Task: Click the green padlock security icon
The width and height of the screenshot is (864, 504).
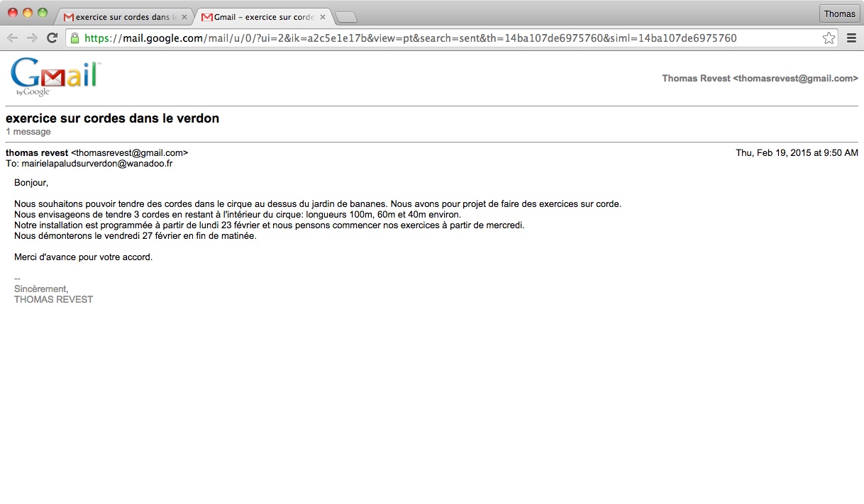Action: [75, 38]
